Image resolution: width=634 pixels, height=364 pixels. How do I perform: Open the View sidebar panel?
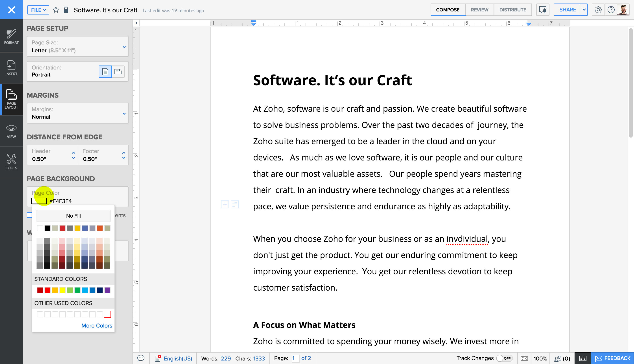pos(11,131)
